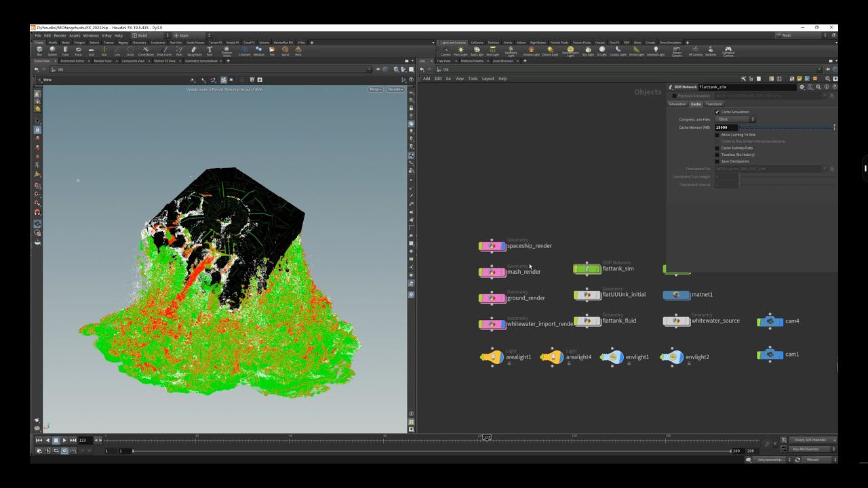Screen dimensions: 868x488
Task: Select the Helix shelf tool
Action: pos(298,51)
